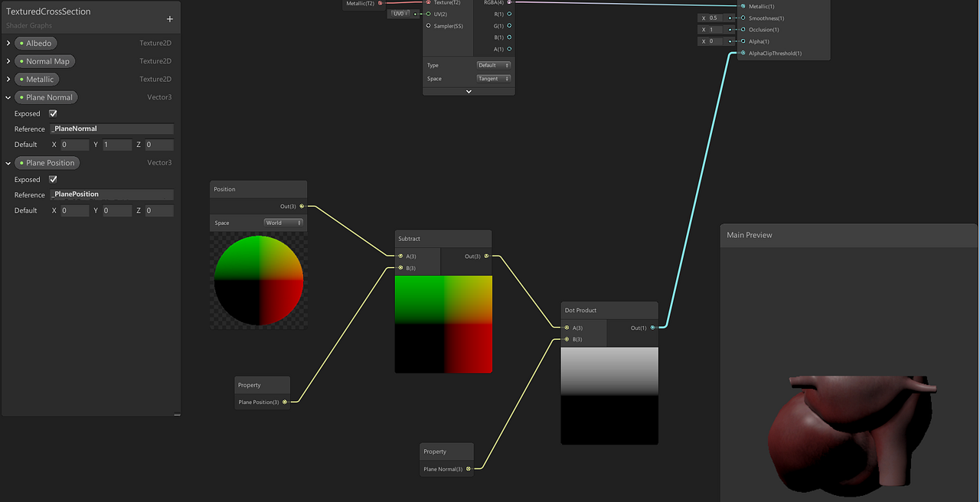Click the A(3) input port on the Subtract node

pyautogui.click(x=400, y=256)
